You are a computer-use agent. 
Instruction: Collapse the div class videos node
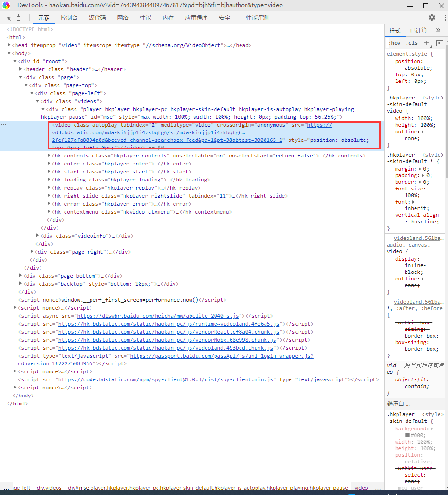(38, 101)
